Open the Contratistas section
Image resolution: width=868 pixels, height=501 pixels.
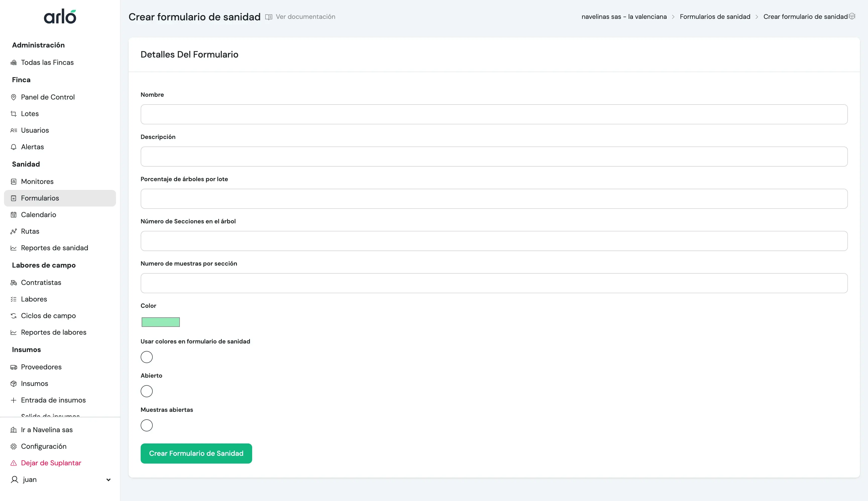[x=41, y=282]
